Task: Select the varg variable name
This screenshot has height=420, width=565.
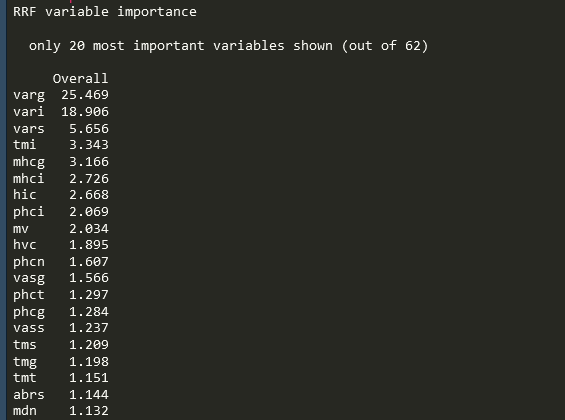Action: coord(29,95)
